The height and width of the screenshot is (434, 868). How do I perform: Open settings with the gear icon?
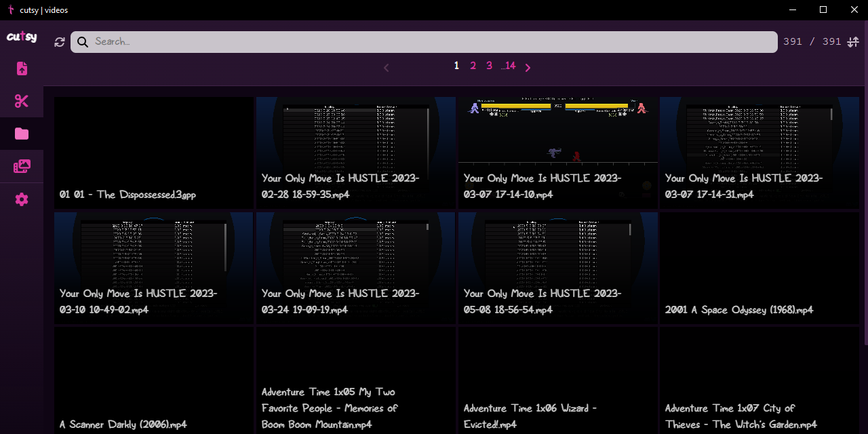click(22, 199)
